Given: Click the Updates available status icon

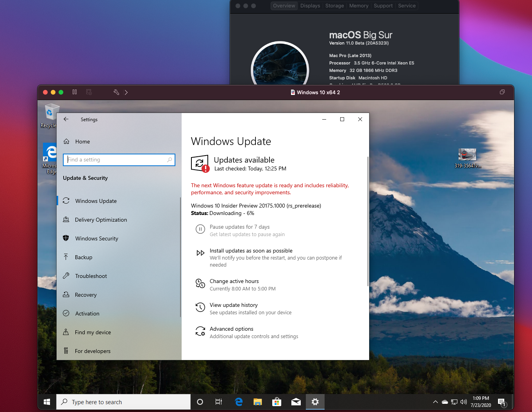Looking at the screenshot, I should click(200, 163).
